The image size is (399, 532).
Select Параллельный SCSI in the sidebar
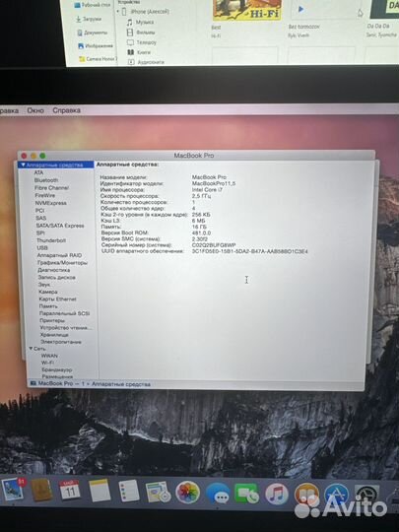tap(64, 313)
